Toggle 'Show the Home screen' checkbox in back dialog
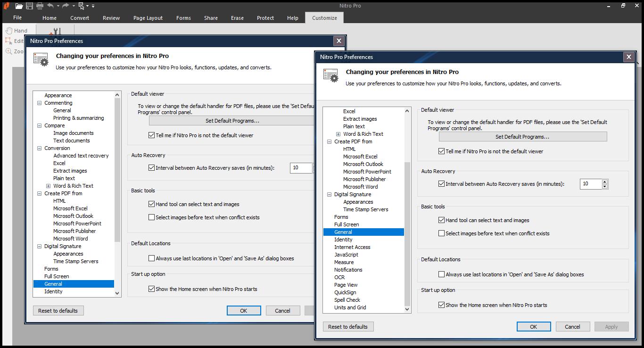The height and width of the screenshot is (348, 644). coord(151,289)
